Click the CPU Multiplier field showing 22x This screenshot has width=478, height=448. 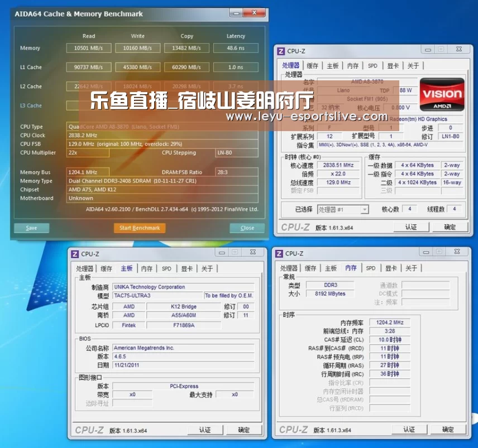[88, 152]
